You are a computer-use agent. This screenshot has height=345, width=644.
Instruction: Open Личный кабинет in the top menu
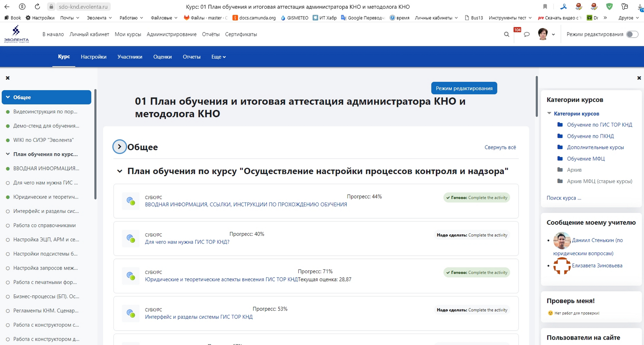(x=89, y=34)
